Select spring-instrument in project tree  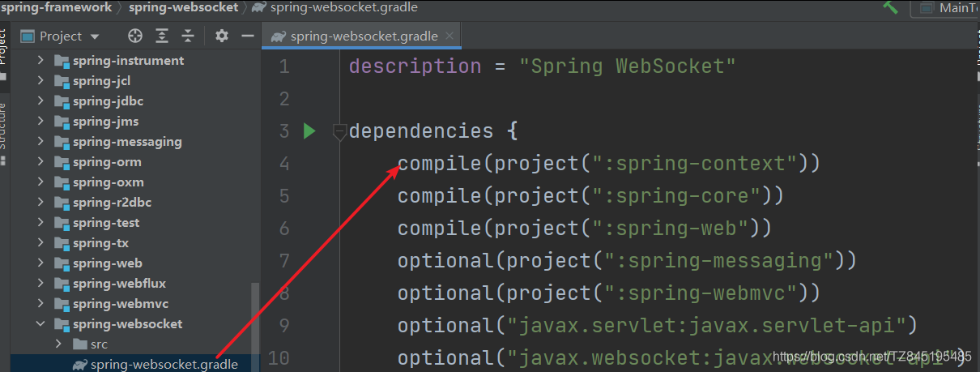[128, 61]
